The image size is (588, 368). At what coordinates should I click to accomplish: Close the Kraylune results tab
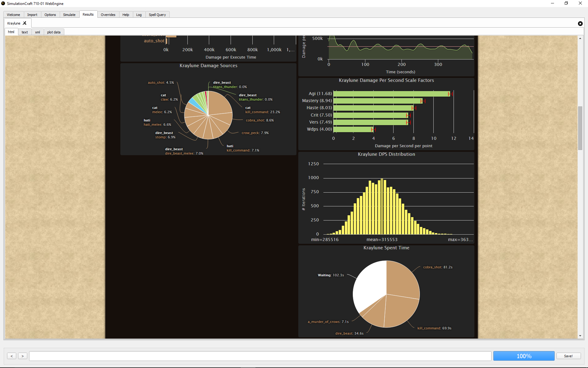[25, 23]
